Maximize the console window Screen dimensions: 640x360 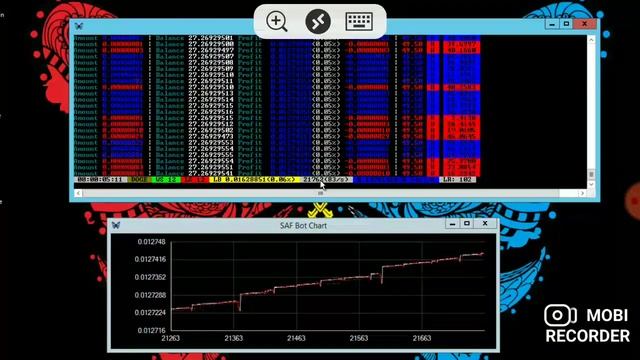566,24
